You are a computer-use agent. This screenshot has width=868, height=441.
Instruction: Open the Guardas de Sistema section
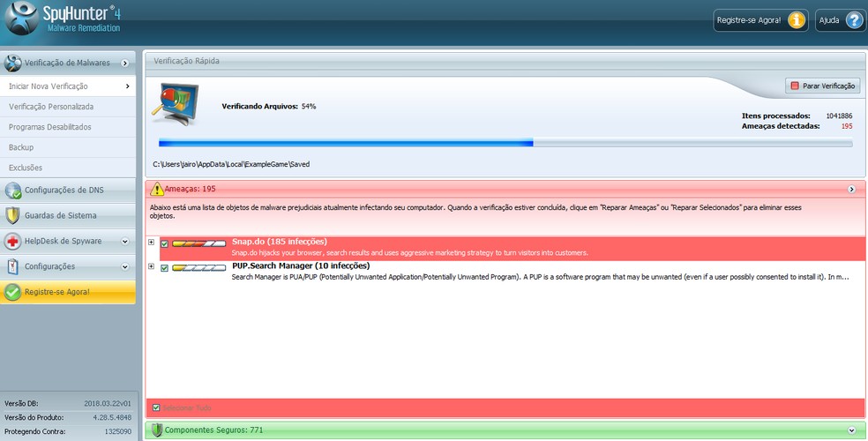68,216
